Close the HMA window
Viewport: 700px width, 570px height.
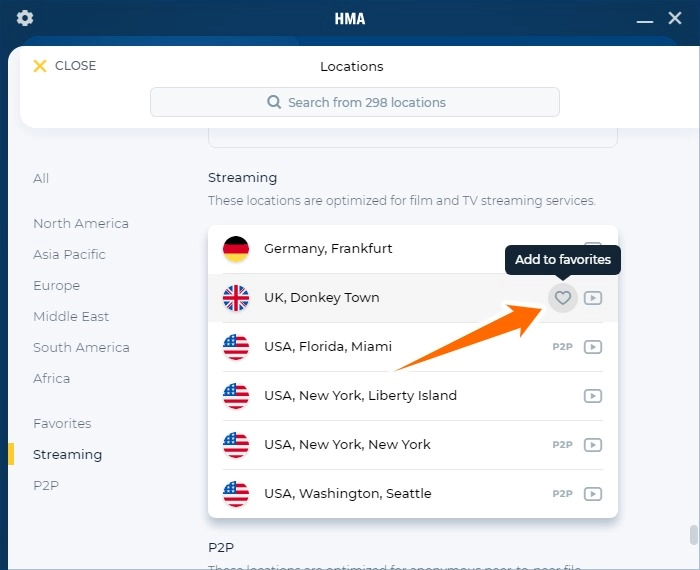click(675, 18)
